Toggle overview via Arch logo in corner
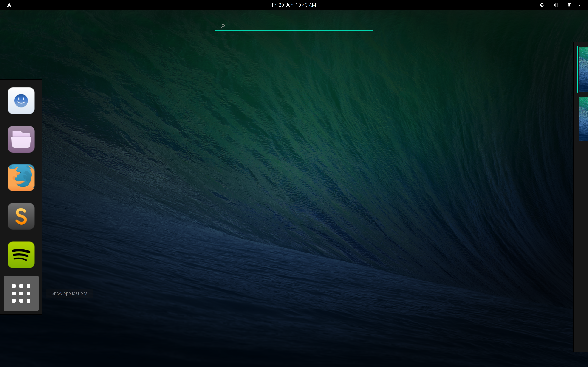The image size is (588, 367). 9,5
